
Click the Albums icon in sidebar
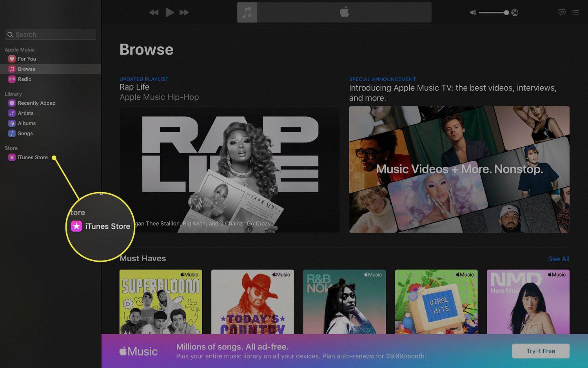click(x=12, y=124)
